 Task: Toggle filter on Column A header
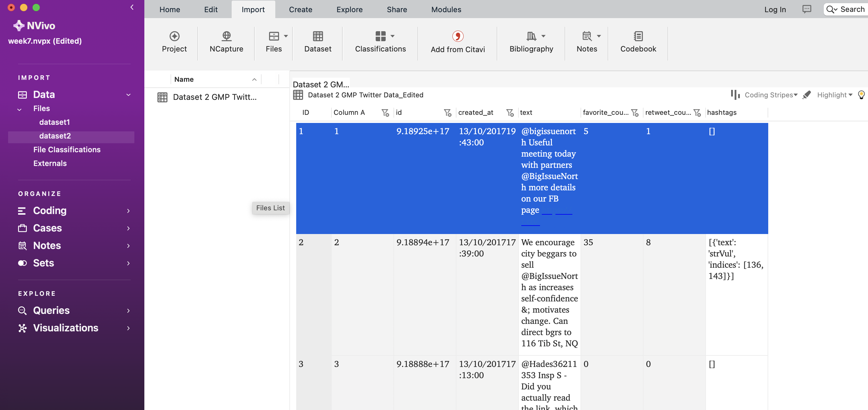pyautogui.click(x=385, y=113)
